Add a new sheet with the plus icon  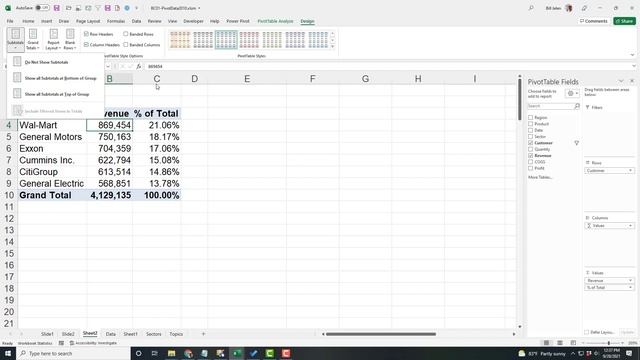tap(203, 334)
